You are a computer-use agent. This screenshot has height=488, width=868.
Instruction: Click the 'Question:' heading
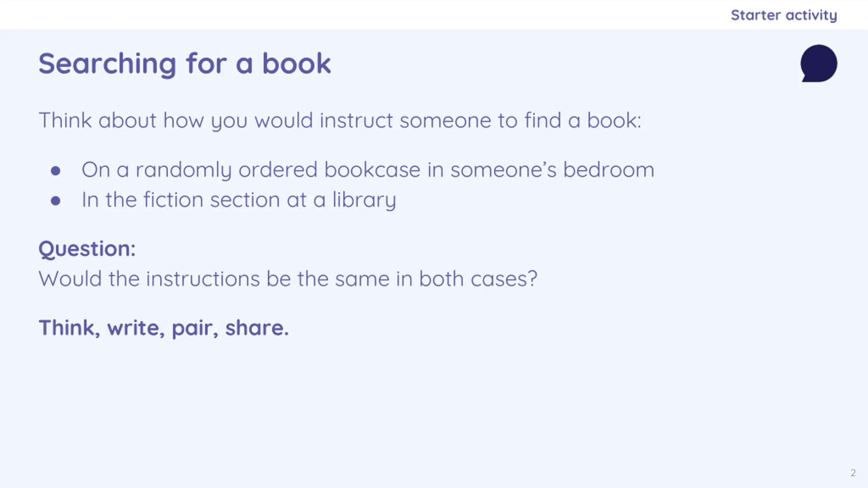87,249
